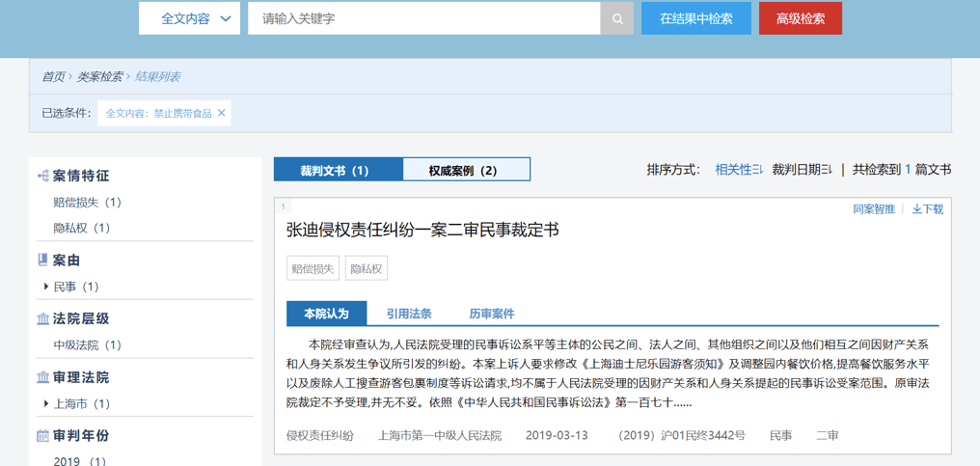Open 张迪侵权责任纠纷一案二审民事裁定书 title
The height and width of the screenshot is (466, 980).
click(422, 231)
